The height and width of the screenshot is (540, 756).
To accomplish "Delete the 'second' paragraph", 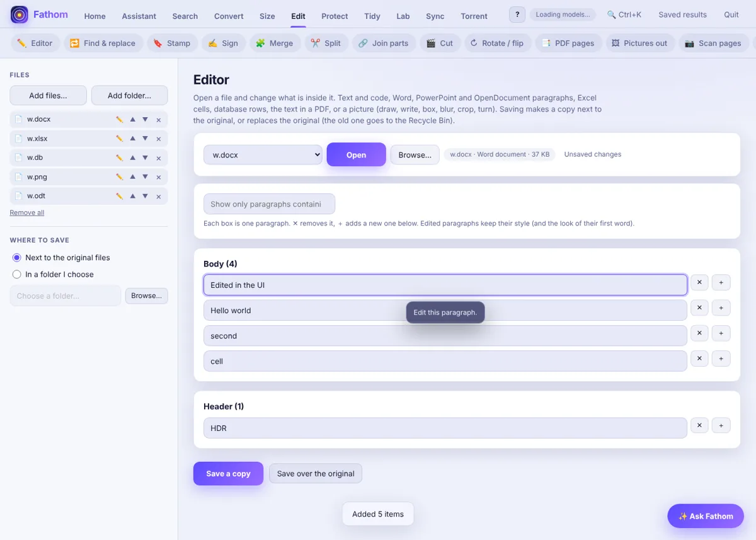I will click(x=699, y=333).
